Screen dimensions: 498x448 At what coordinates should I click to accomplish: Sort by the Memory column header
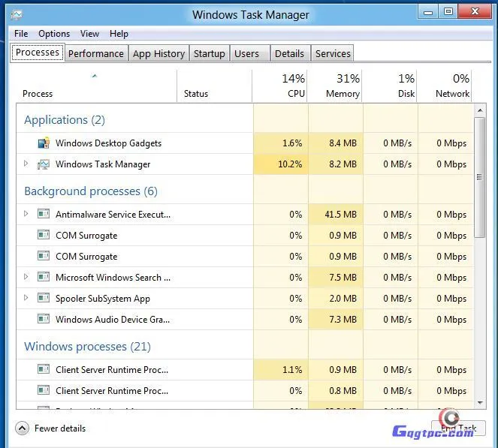(x=335, y=86)
